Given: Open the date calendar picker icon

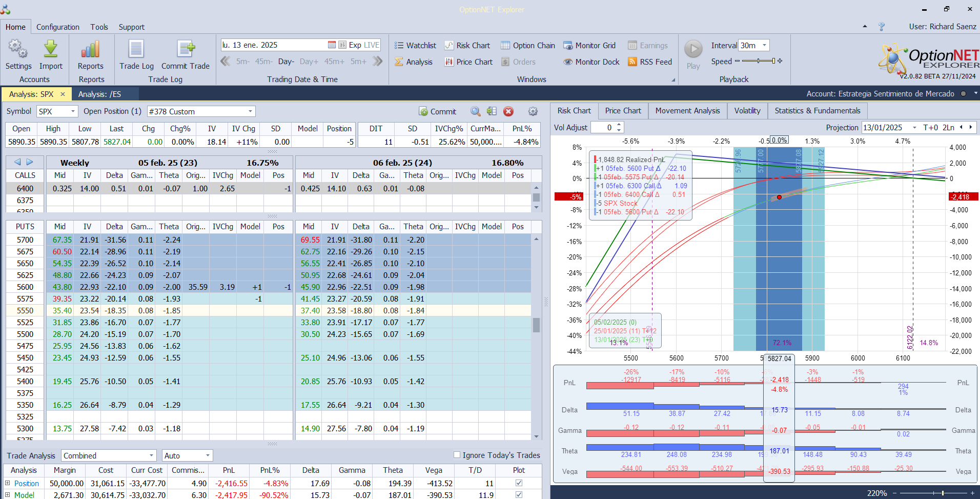Looking at the screenshot, I should click(x=332, y=45).
